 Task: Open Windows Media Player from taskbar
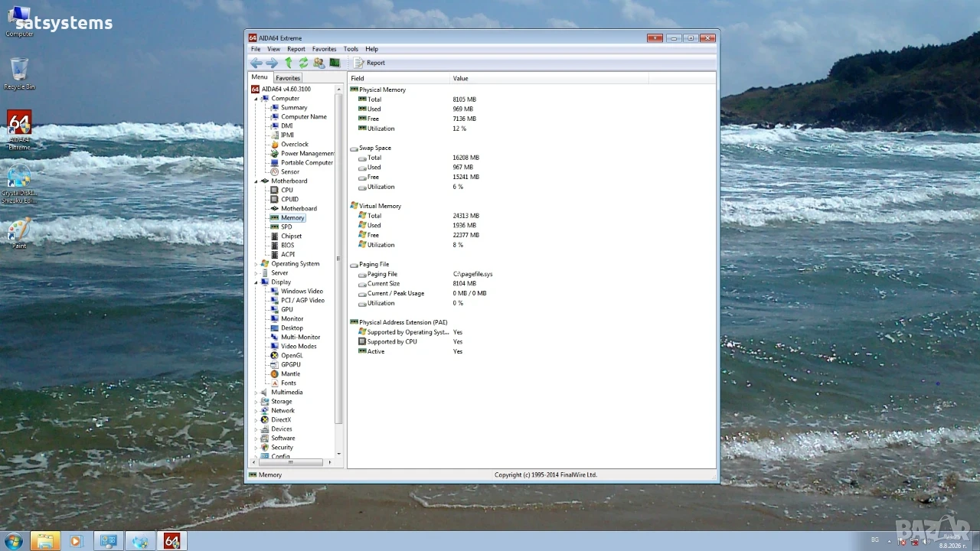(75, 541)
